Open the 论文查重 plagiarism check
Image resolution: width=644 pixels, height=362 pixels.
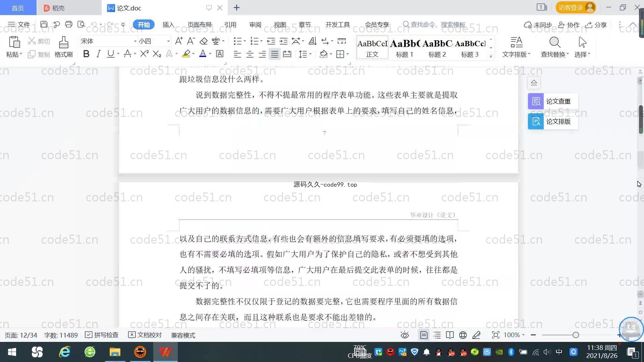click(x=553, y=101)
